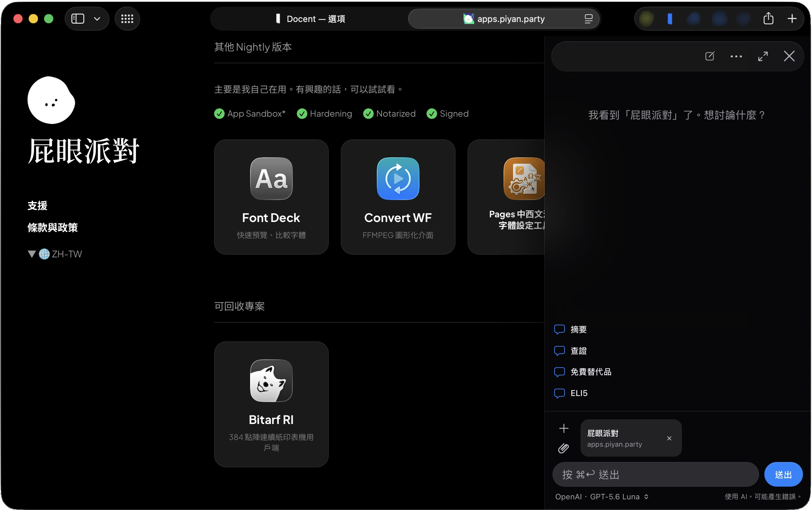812x510 pixels.
Task: Click the 其他 Nightly 版本 heading
Action: tap(253, 47)
